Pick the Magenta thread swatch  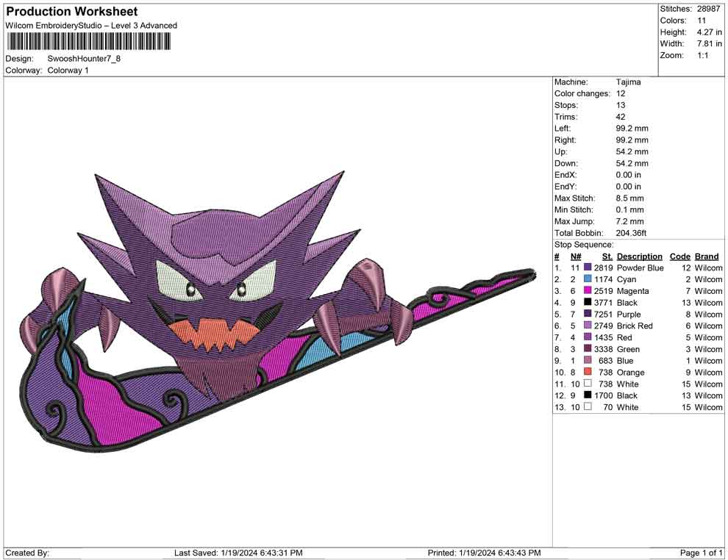click(x=588, y=290)
